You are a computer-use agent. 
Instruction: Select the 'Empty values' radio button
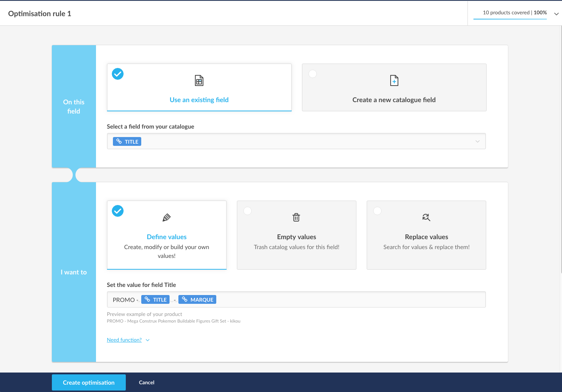click(248, 211)
